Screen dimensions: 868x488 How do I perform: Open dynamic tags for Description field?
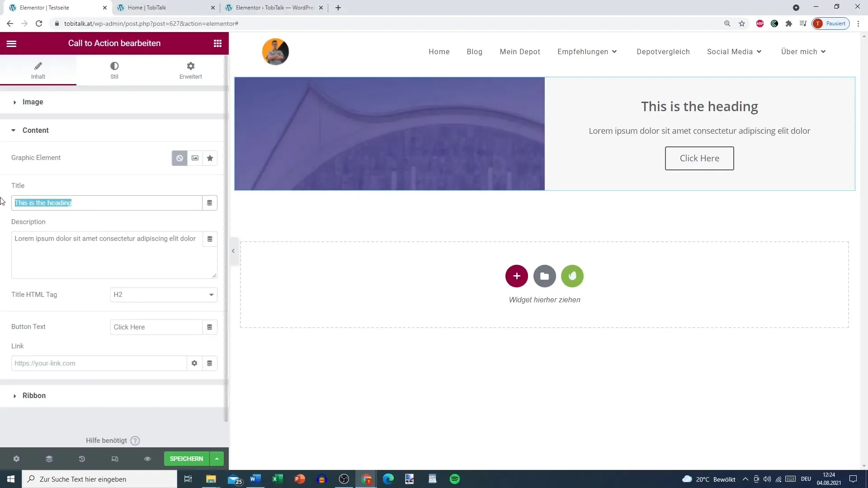pyautogui.click(x=209, y=239)
